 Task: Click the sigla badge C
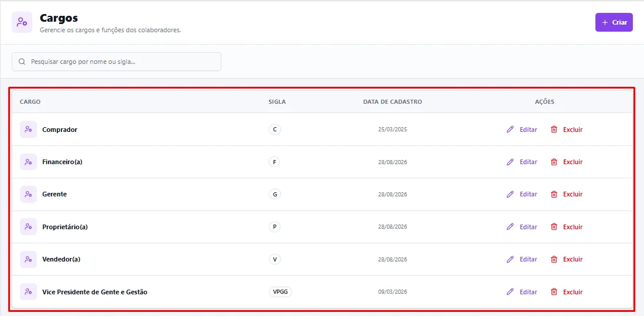pyautogui.click(x=275, y=129)
